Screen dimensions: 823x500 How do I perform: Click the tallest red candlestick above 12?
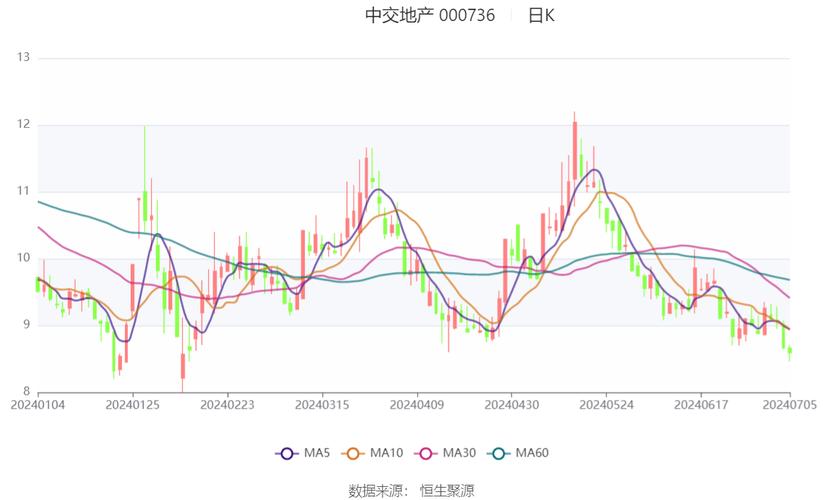(575, 150)
